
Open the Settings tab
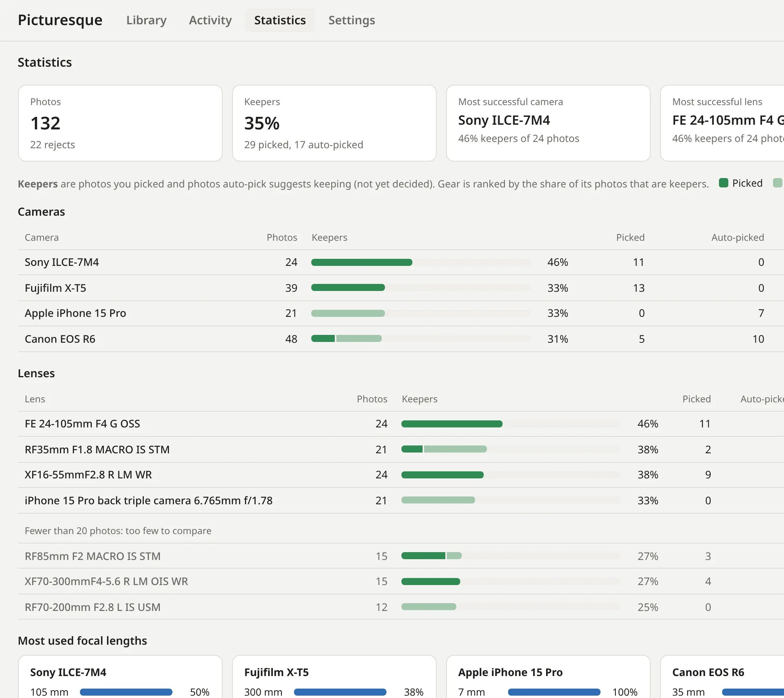click(352, 20)
